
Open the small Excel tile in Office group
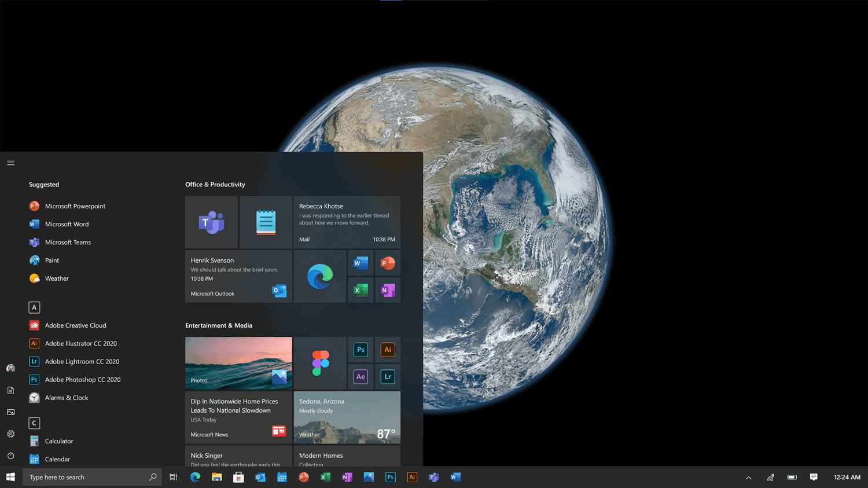[361, 290]
